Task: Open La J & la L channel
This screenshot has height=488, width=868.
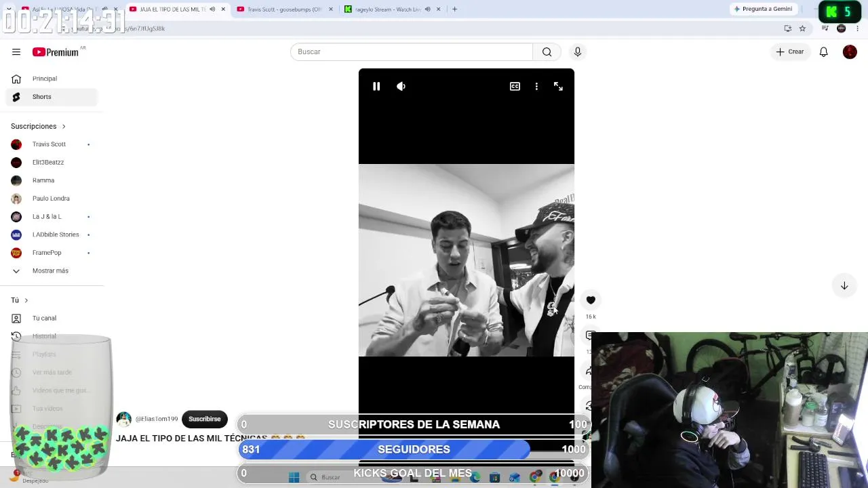Action: point(52,217)
